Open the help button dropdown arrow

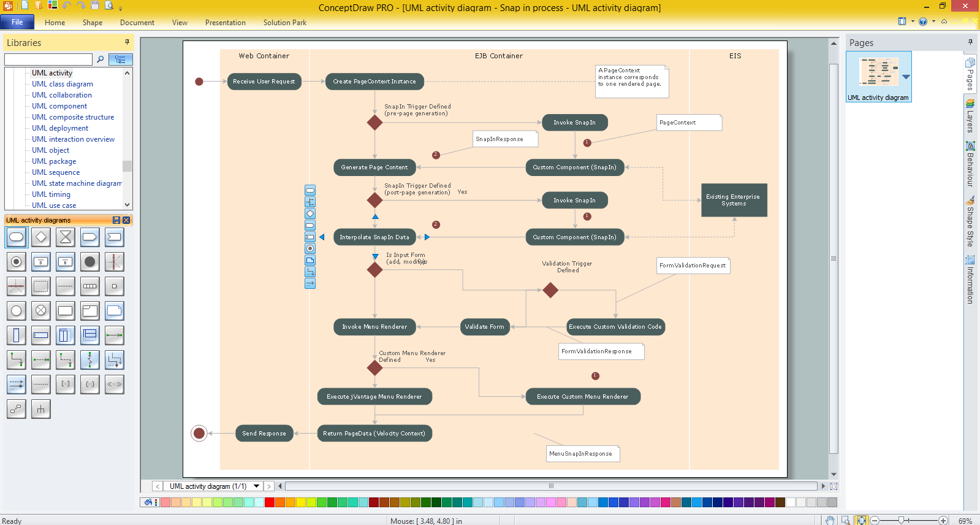click(x=934, y=21)
